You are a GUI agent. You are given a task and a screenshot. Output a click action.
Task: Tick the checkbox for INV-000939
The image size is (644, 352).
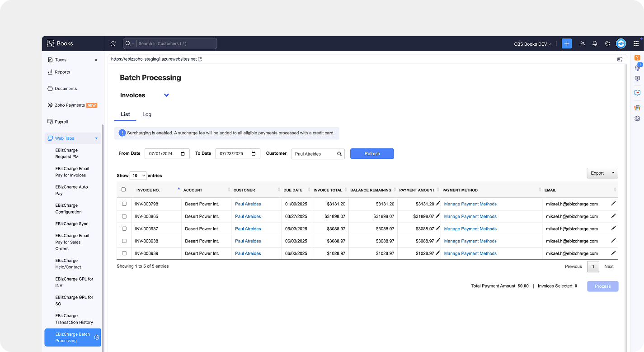(124, 253)
